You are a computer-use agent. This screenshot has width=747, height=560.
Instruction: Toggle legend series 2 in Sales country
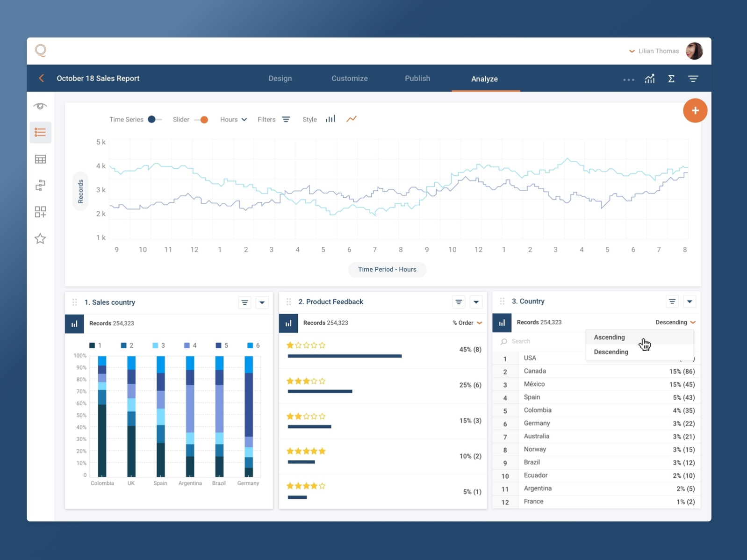click(x=127, y=345)
